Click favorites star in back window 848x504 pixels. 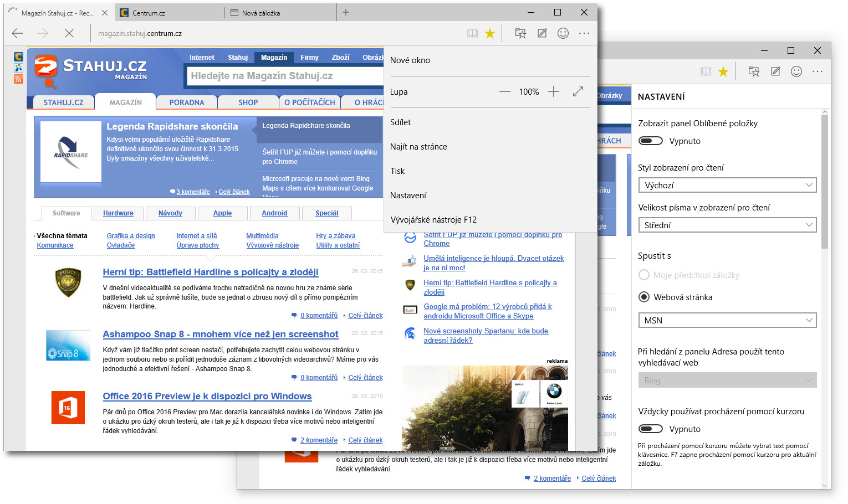(723, 71)
